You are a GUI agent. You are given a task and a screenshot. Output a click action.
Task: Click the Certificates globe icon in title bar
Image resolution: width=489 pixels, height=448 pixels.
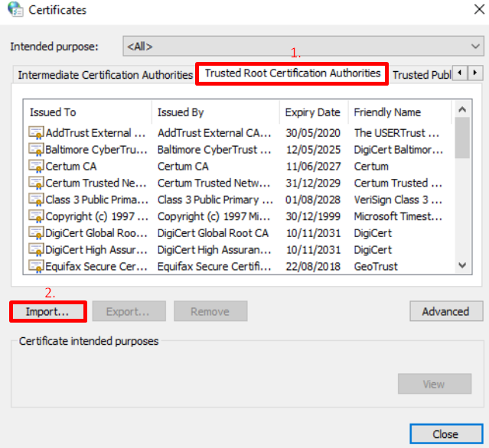(x=15, y=9)
